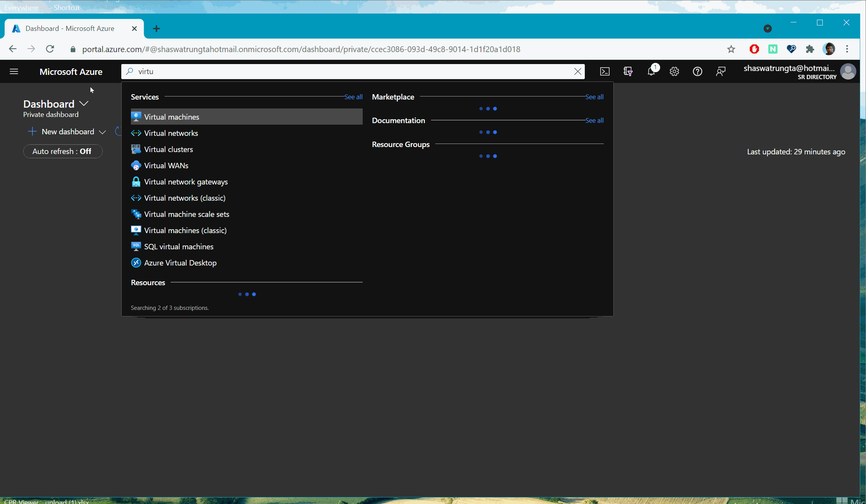Click the Virtual networks service icon
This screenshot has width=866, height=504.
(x=136, y=133)
